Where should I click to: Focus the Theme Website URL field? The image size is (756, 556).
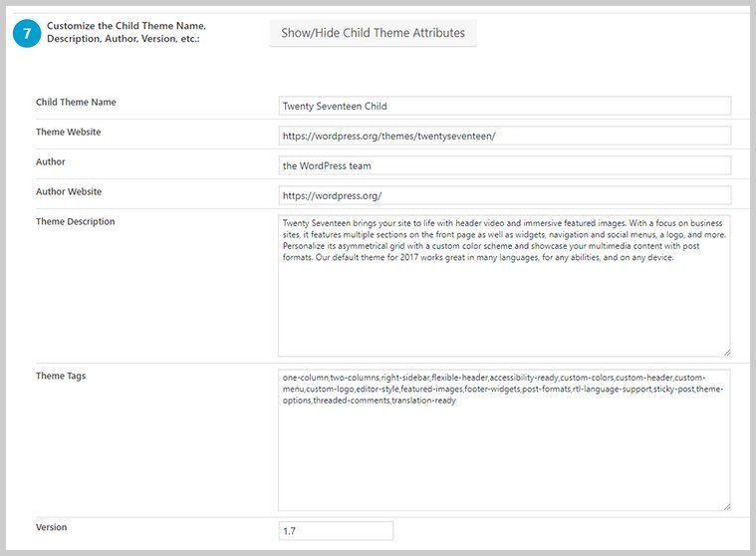pyautogui.click(x=504, y=136)
